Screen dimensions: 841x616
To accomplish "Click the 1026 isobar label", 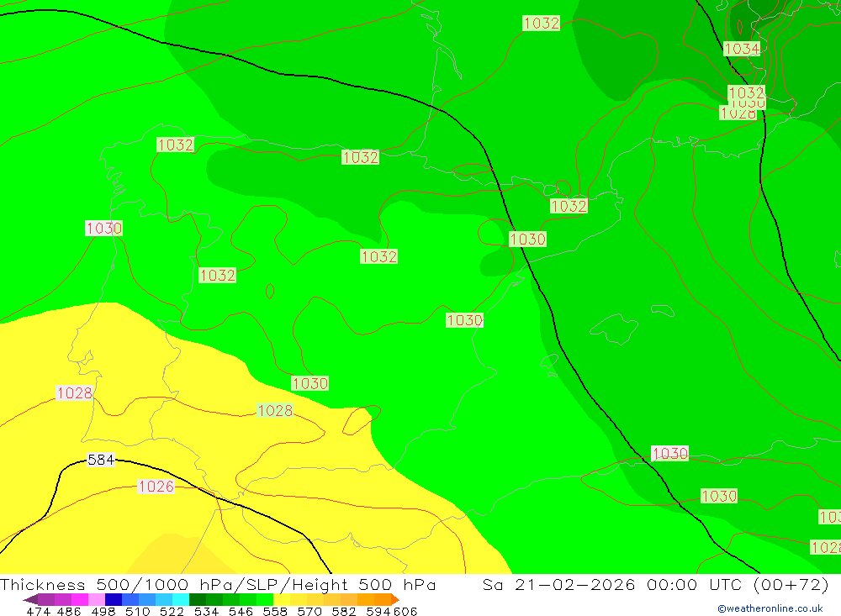I will coord(156,487).
